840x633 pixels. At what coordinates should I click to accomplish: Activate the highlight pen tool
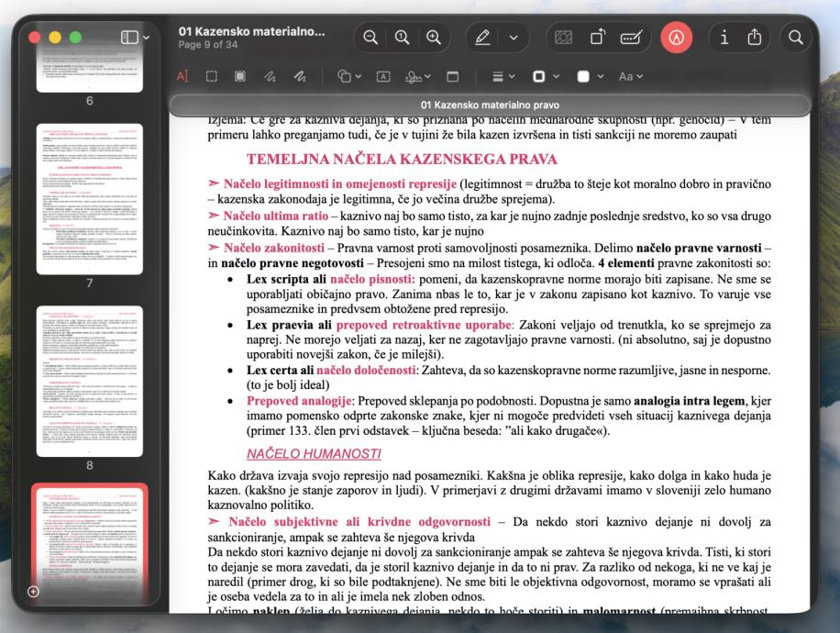[x=482, y=38]
